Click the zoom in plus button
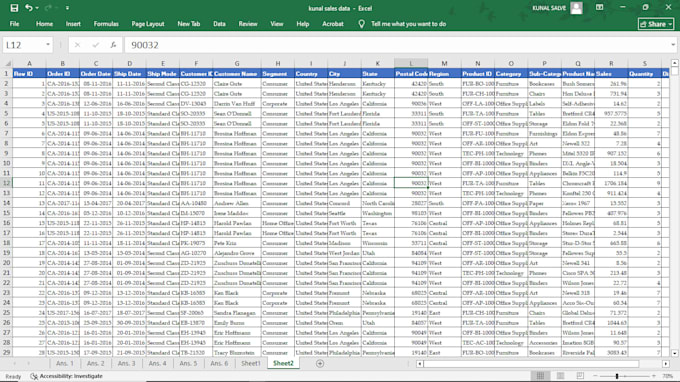Image resolution: width=680 pixels, height=382 pixels. coord(654,376)
